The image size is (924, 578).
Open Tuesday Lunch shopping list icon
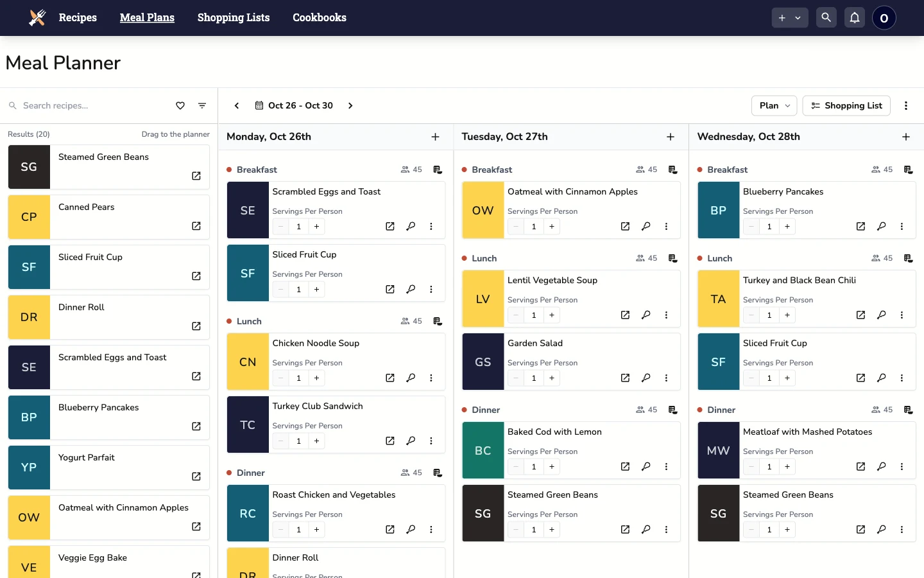(672, 258)
